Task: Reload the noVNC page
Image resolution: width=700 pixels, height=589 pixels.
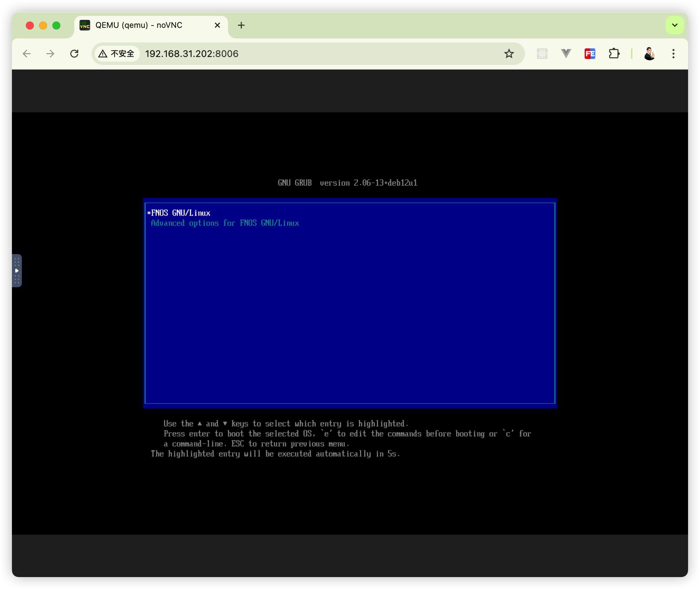Action: click(x=74, y=54)
